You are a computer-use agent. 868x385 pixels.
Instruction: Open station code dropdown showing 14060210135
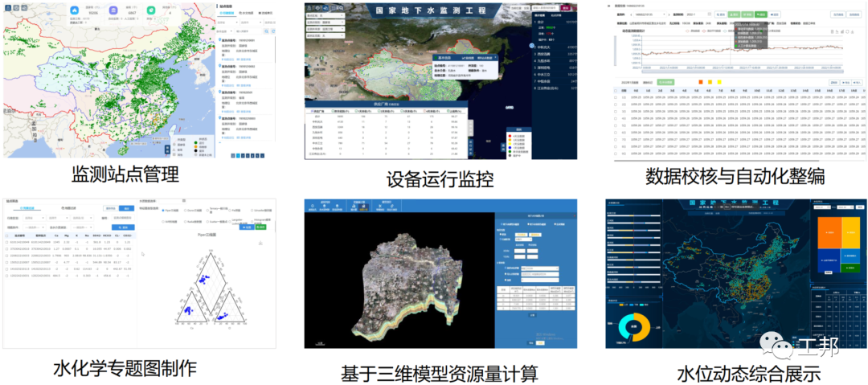coord(650,14)
